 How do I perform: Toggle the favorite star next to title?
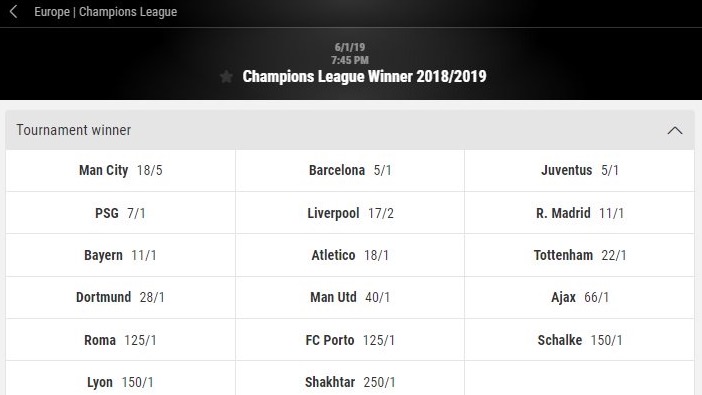(227, 77)
